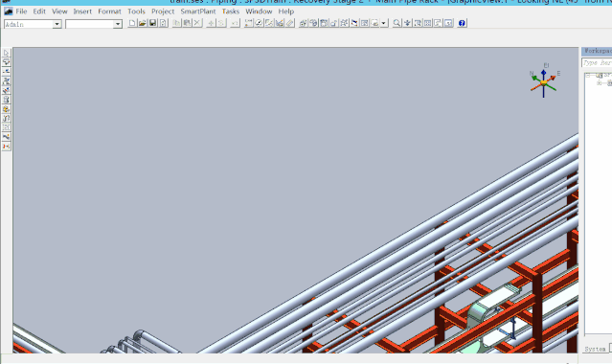Save using the floppy disk icon
Viewport: 612px width, 364px height.
tap(152, 23)
